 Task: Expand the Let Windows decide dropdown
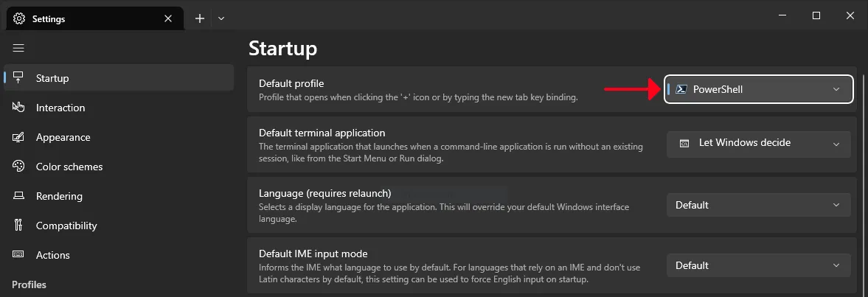758,143
